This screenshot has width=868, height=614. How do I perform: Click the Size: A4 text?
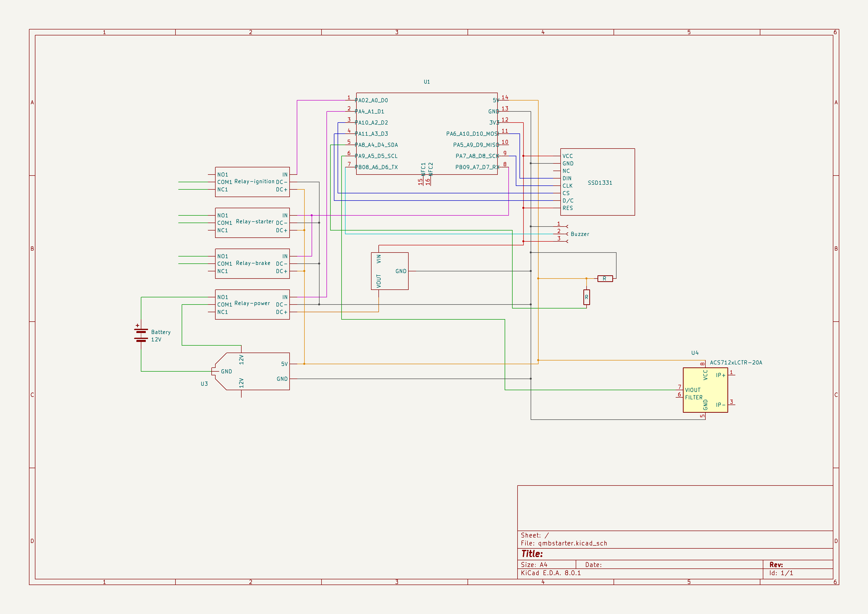(x=534, y=565)
